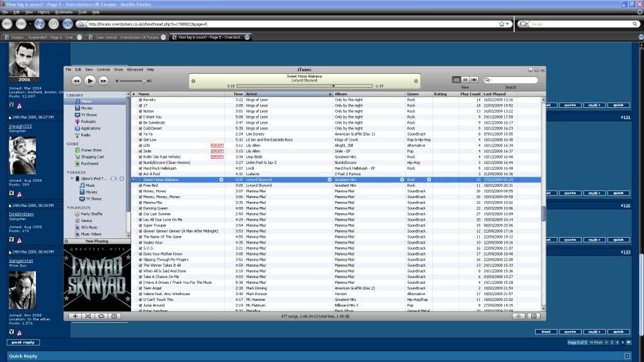Switch iTunes to list view
The height and width of the screenshot is (362, 644).
456,79
